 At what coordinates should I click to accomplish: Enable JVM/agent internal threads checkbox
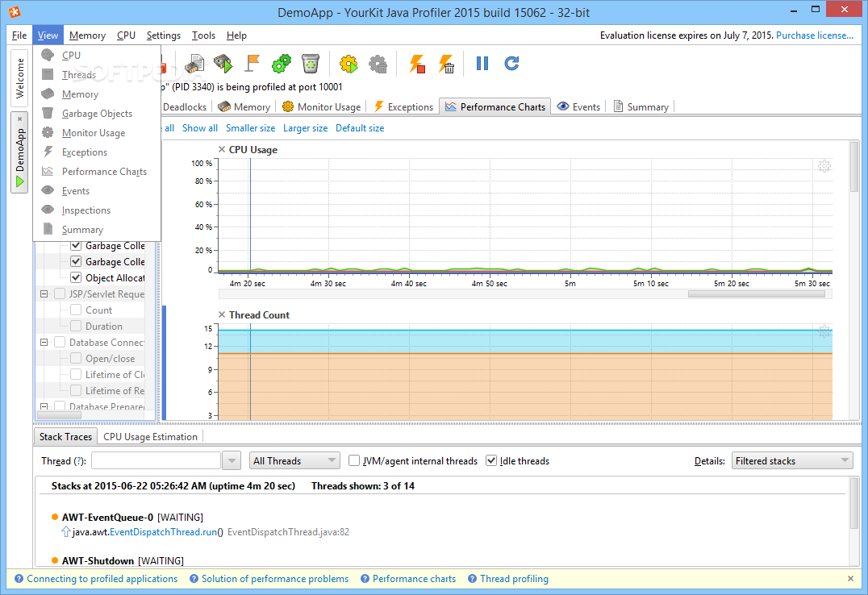point(354,460)
